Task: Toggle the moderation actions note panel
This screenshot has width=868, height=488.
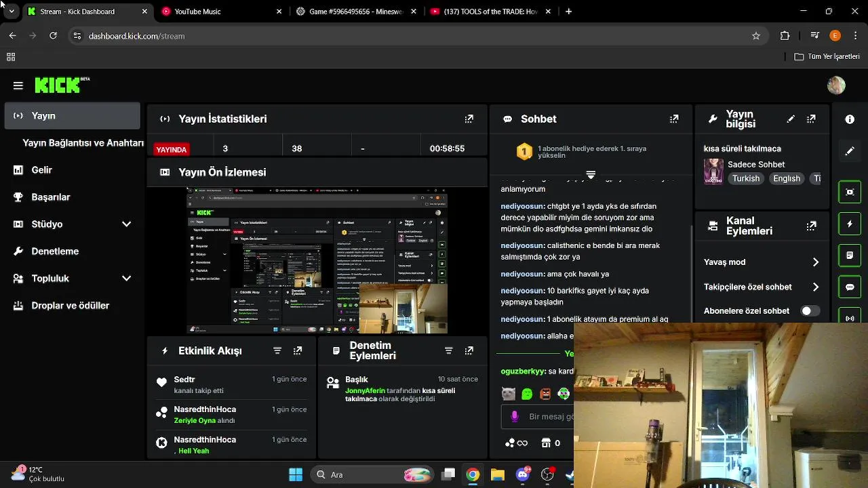Action: pos(850,256)
